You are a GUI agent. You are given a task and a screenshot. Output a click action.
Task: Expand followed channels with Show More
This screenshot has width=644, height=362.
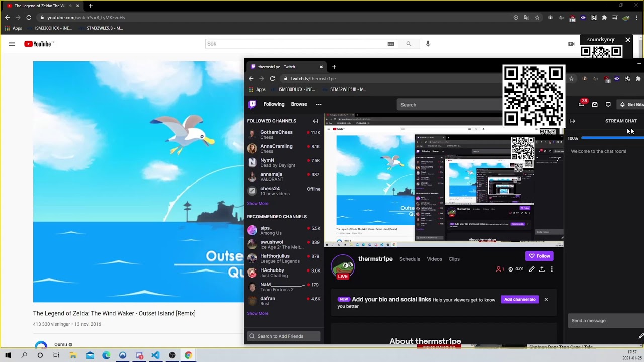point(258,203)
